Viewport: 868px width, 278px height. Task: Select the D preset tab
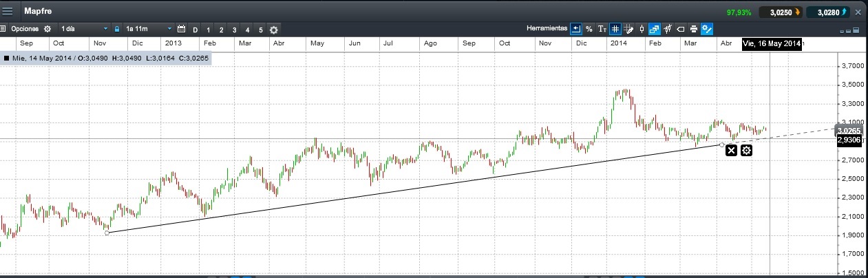pos(195,30)
